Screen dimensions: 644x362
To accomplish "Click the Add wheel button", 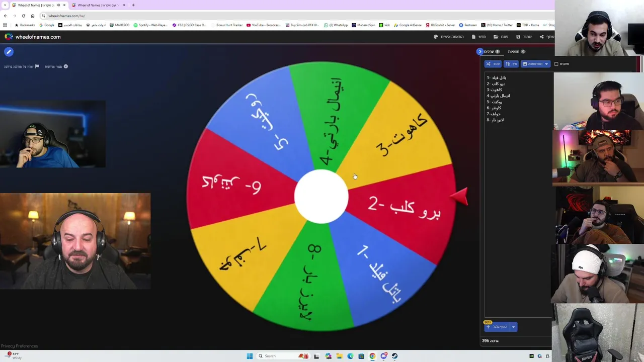I will (497, 327).
